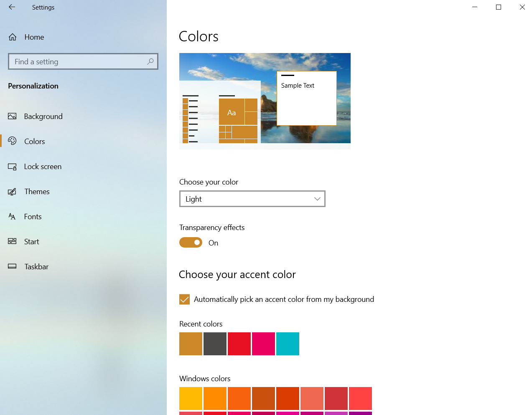
Task: Open Fonts using its letter icon
Action: coord(13,217)
